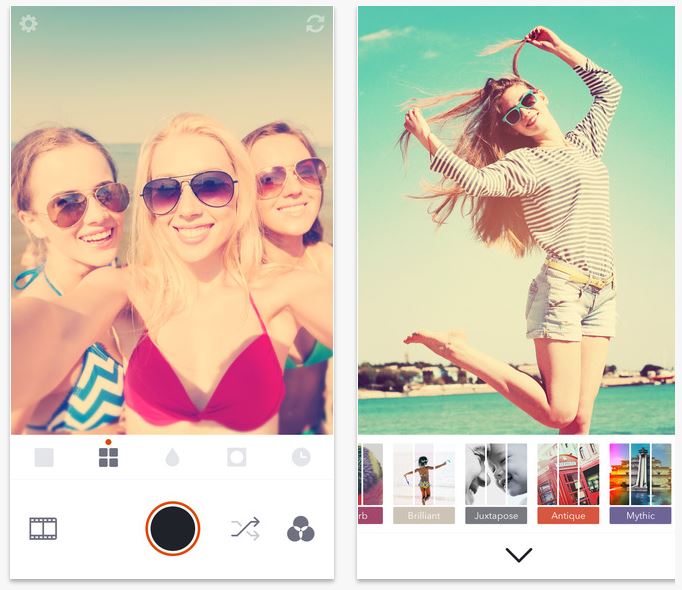Open the three-circle color filters icon
This screenshot has height=590, width=682.
pos(300,528)
